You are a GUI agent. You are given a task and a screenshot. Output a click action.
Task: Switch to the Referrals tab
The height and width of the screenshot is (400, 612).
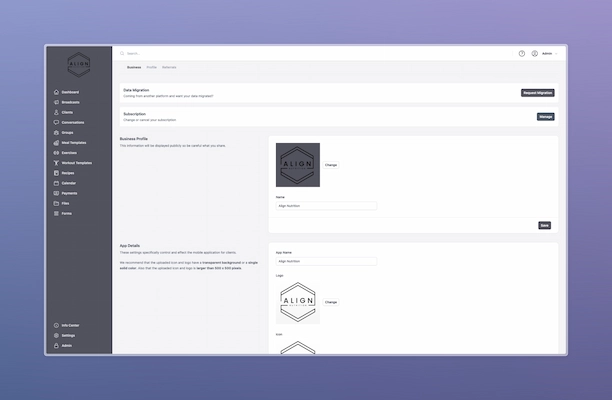169,67
